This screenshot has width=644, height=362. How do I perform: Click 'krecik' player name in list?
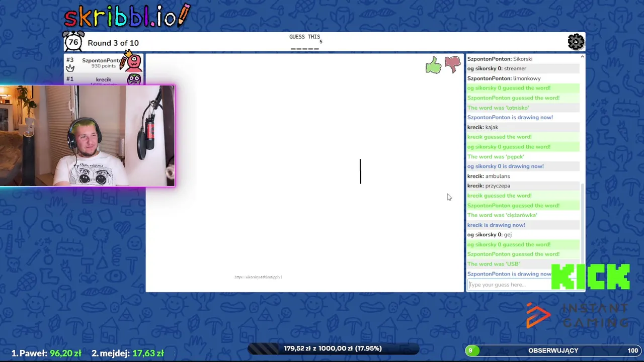pyautogui.click(x=104, y=79)
